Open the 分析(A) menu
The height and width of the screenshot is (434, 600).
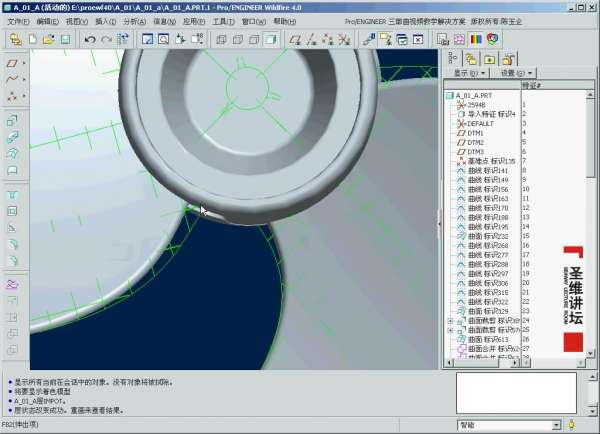coord(134,22)
